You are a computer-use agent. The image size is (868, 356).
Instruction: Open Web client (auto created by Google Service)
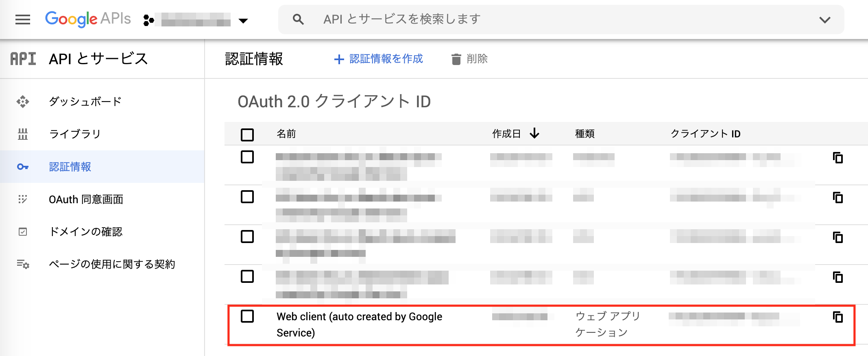[359, 325]
